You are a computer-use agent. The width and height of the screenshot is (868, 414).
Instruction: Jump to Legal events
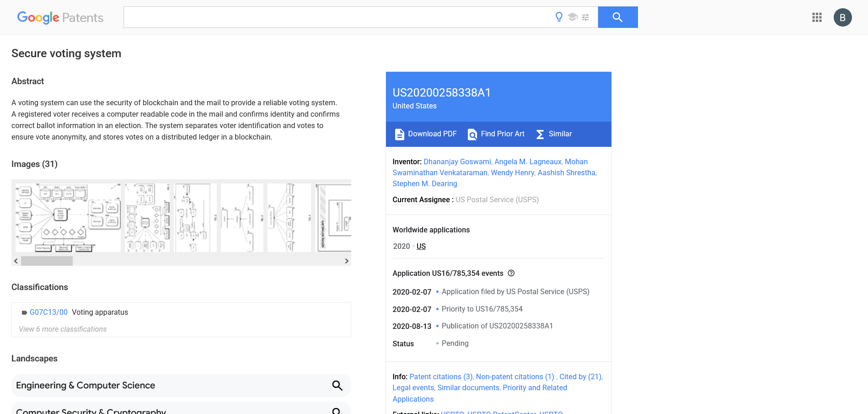[x=413, y=387]
